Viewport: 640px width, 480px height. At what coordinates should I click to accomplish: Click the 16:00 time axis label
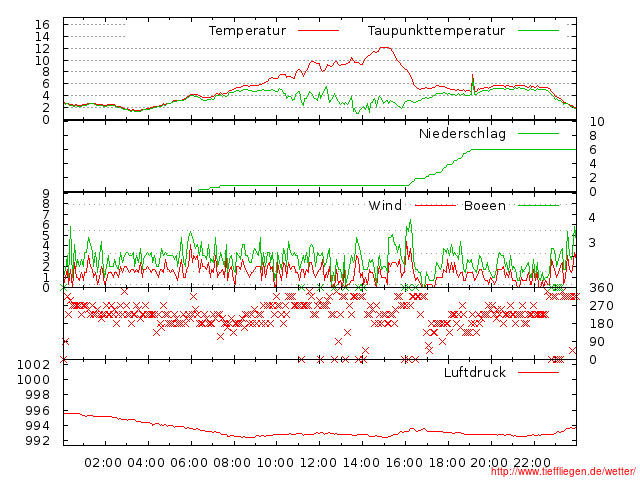pyautogui.click(x=404, y=463)
